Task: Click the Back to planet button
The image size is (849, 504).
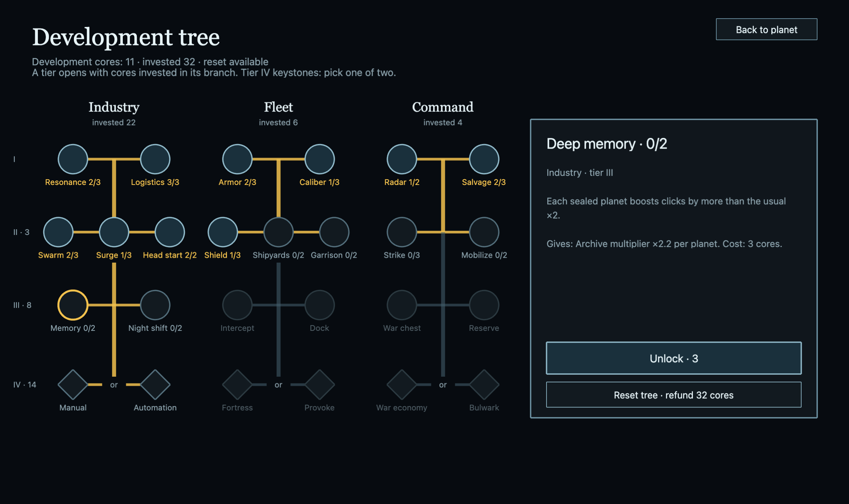Action: [766, 29]
